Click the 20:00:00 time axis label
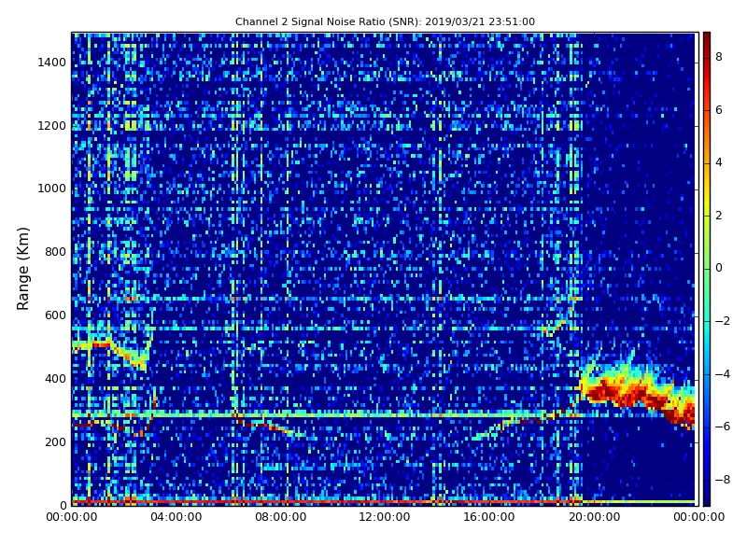The height and width of the screenshot is (560, 747). pyautogui.click(x=594, y=517)
